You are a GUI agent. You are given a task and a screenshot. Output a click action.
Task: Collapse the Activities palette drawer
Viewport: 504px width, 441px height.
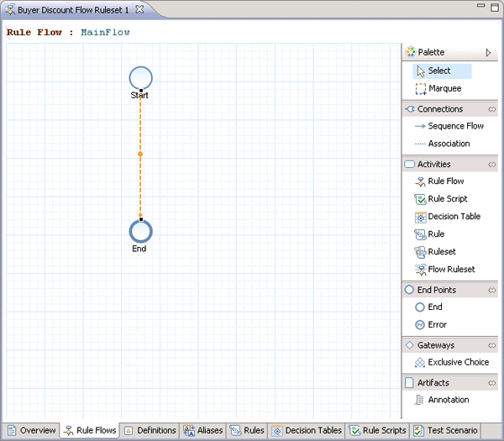491,165
